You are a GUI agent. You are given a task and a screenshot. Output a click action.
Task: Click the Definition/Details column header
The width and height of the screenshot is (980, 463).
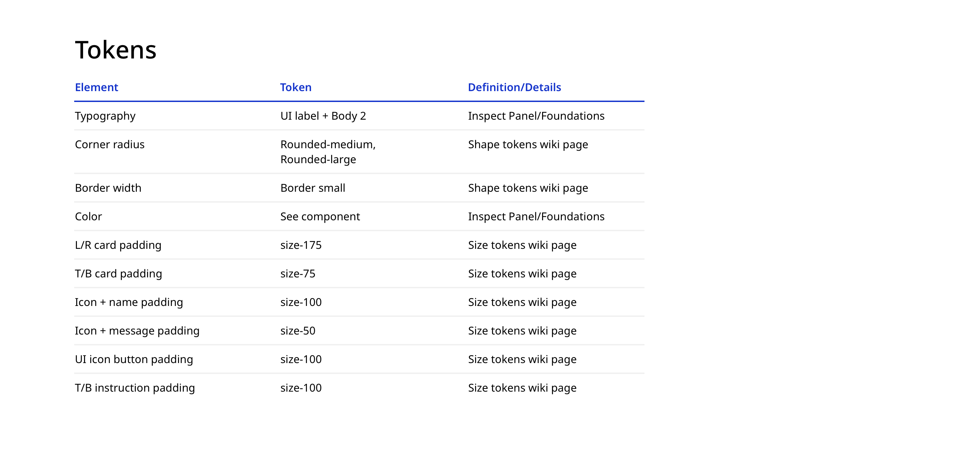(x=514, y=87)
